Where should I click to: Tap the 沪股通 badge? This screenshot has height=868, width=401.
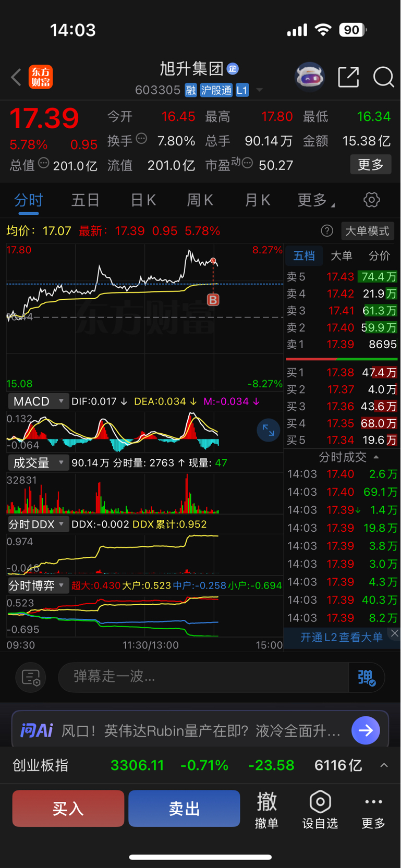tap(216, 90)
